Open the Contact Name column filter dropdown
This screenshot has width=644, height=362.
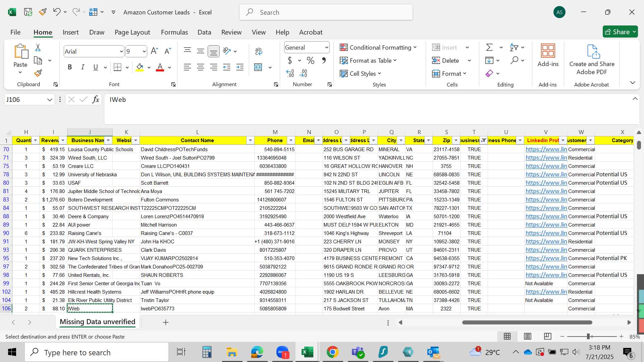[250, 140]
